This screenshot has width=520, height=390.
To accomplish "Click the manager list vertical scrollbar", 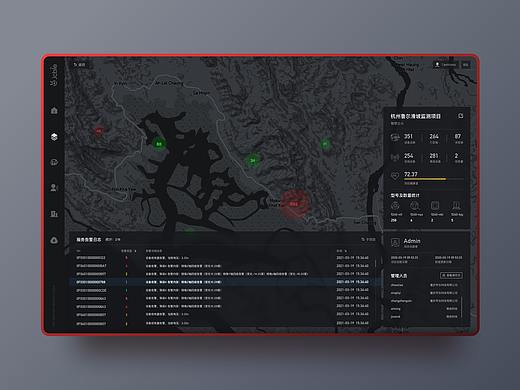I will tap(462, 307).
